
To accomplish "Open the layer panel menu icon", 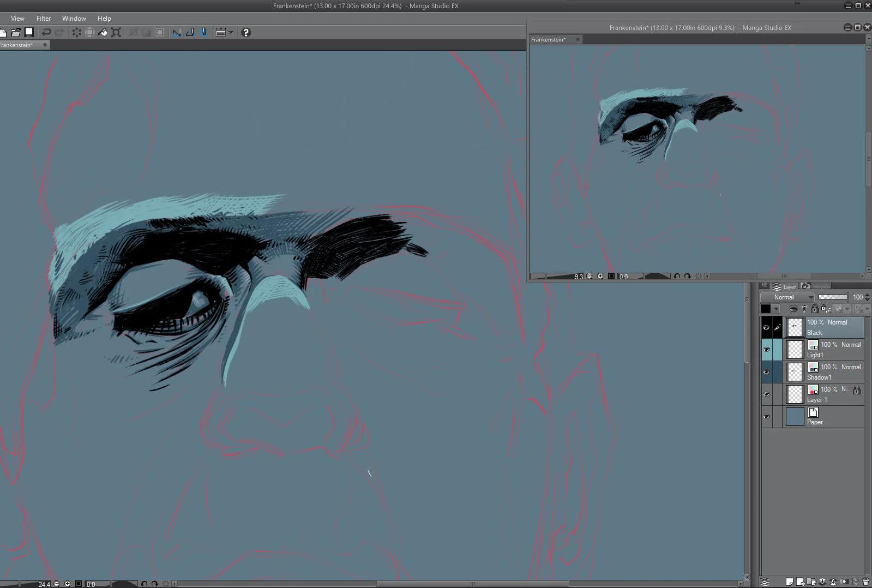I will pyautogui.click(x=765, y=285).
